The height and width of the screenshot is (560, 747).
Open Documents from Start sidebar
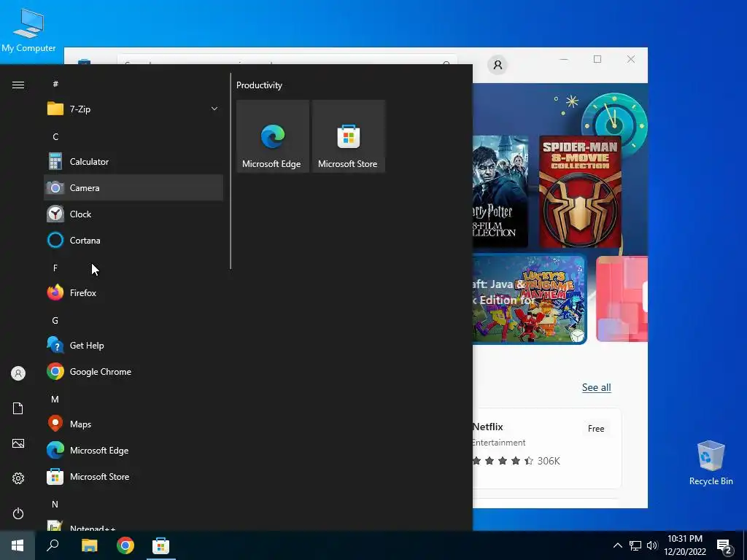pos(18,408)
